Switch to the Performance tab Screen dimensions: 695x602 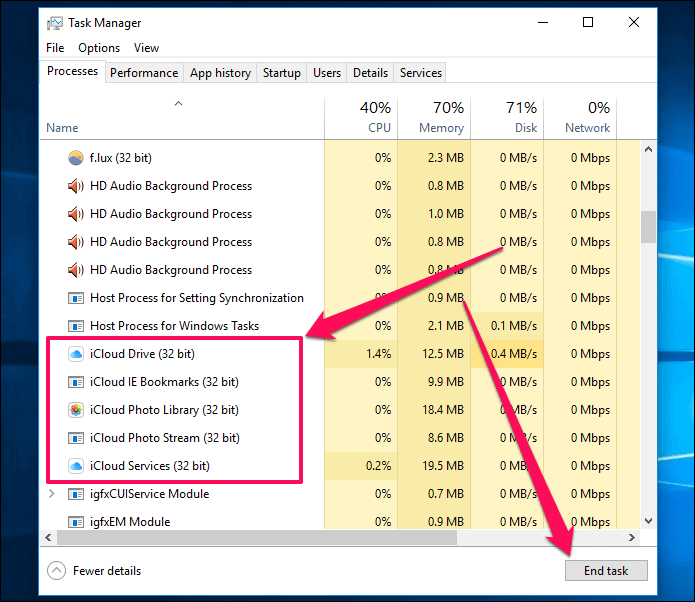coord(144,73)
